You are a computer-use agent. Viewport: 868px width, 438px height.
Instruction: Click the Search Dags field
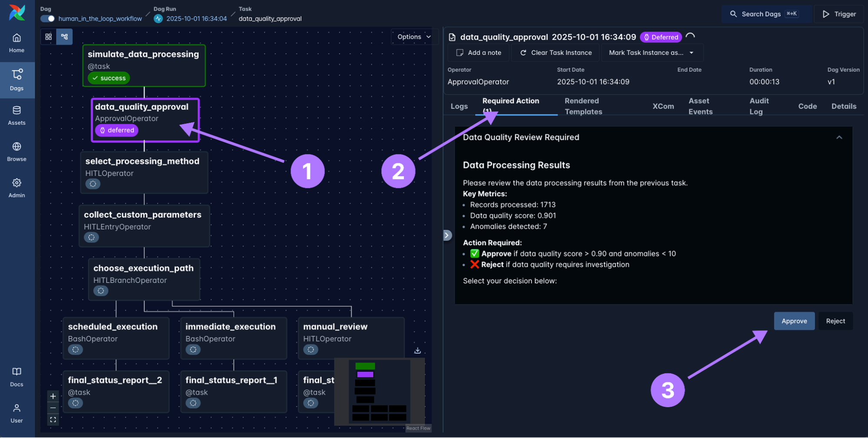coord(766,14)
